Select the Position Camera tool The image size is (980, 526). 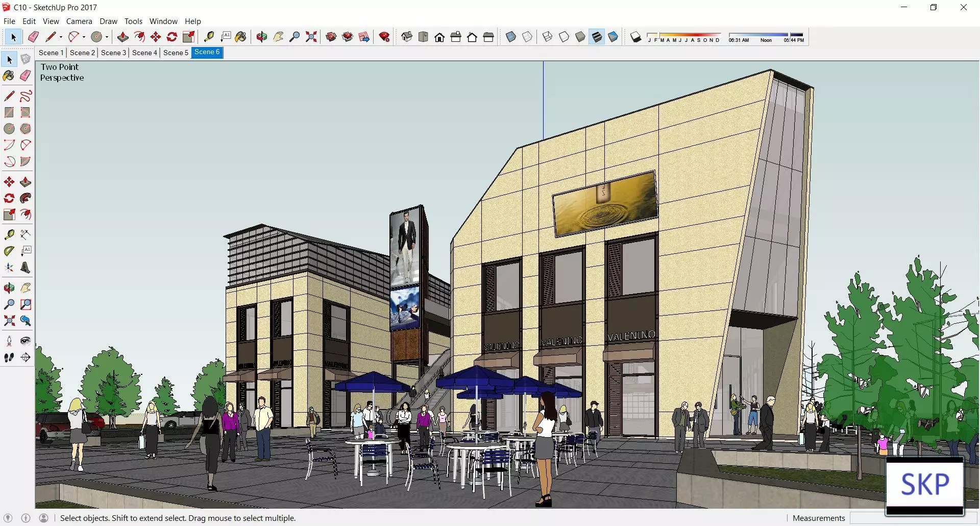tap(9, 341)
